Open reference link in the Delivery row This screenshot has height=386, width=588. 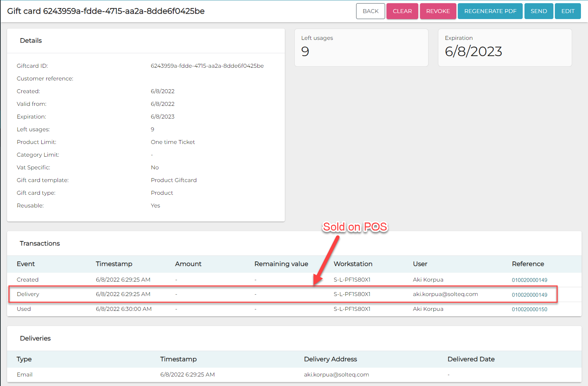tap(529, 295)
